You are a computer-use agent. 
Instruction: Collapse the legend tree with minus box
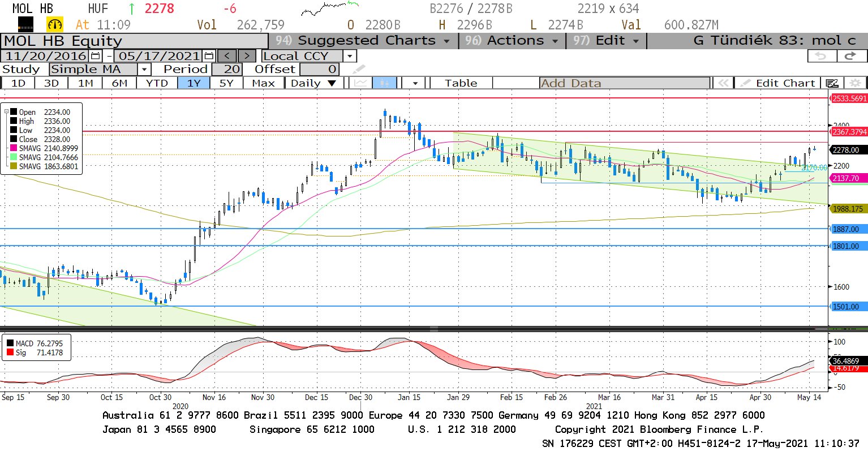[x=6, y=112]
